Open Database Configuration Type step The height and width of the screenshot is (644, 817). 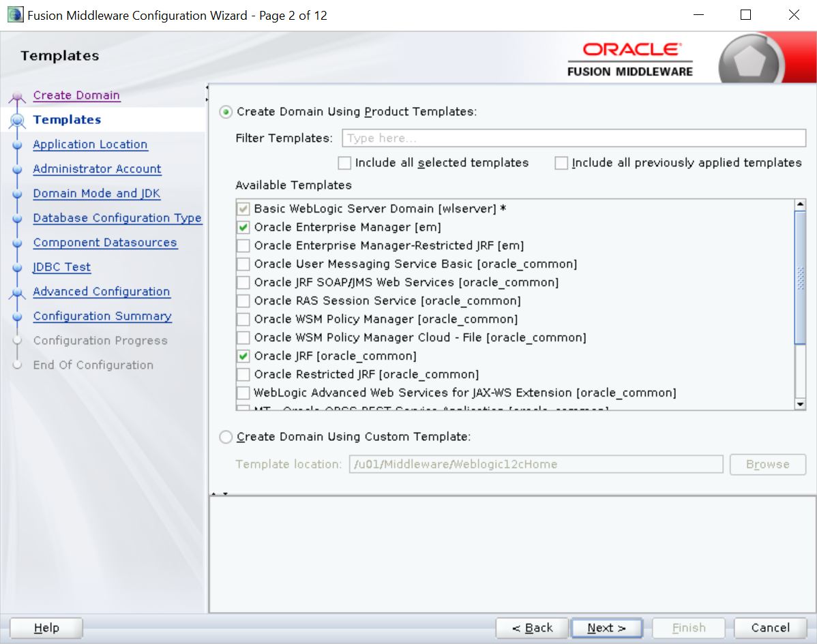pos(117,217)
